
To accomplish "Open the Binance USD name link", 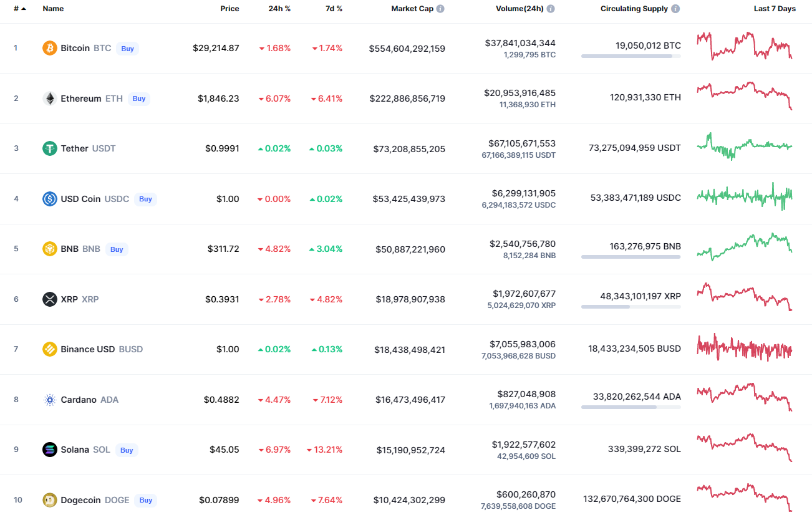I will tap(87, 349).
